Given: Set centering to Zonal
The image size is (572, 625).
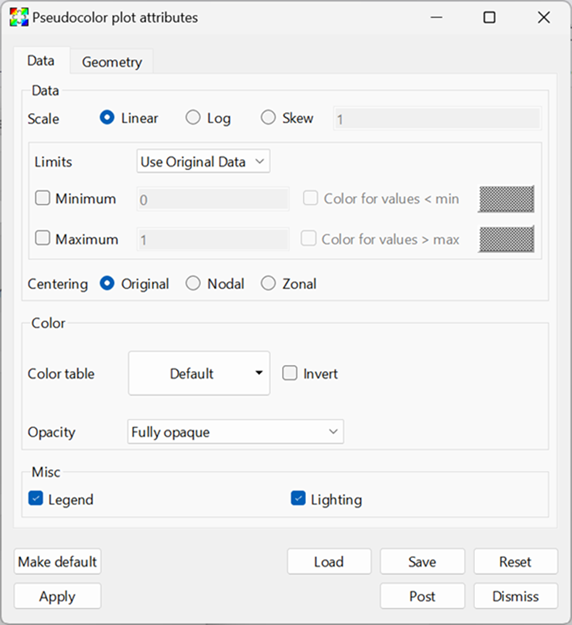Looking at the screenshot, I should pos(268,283).
